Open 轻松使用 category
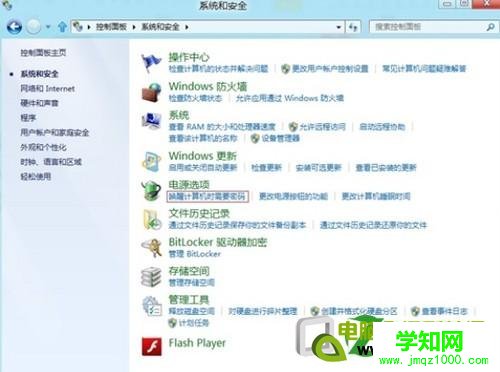Image resolution: width=500 pixels, height=372 pixels. [x=36, y=177]
